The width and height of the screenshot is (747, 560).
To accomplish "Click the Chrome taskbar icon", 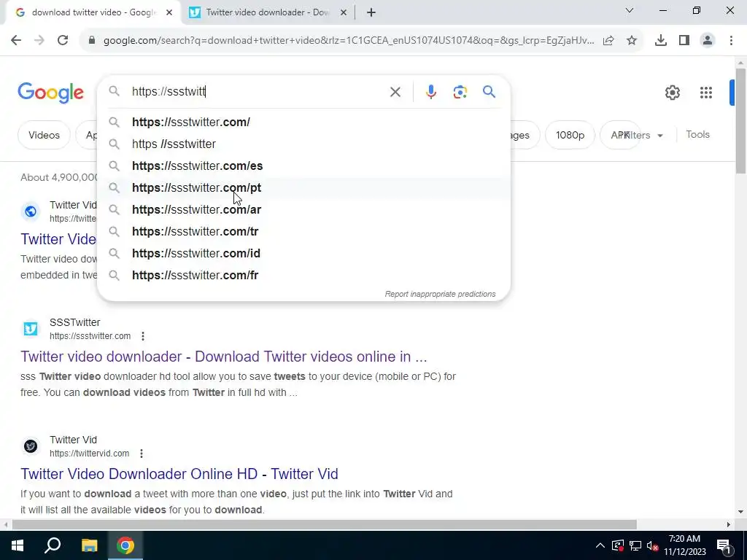I will [x=125, y=545].
